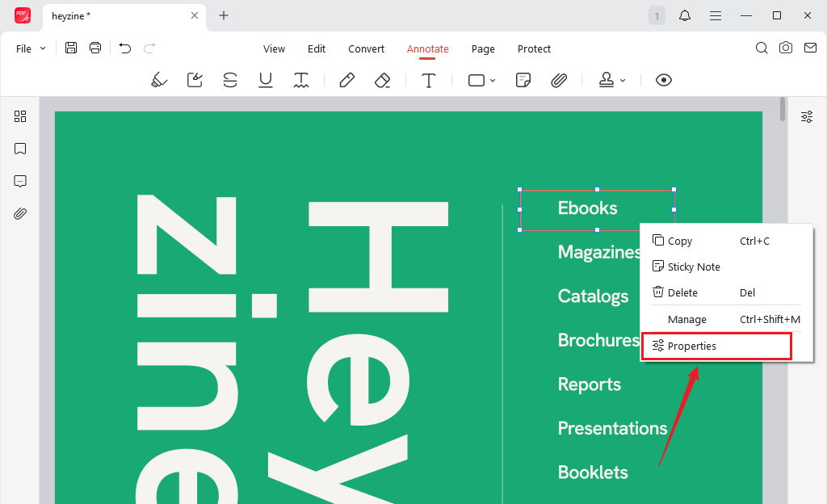Open the properties panel sliders icon at right
827x504 pixels.
pos(807,116)
